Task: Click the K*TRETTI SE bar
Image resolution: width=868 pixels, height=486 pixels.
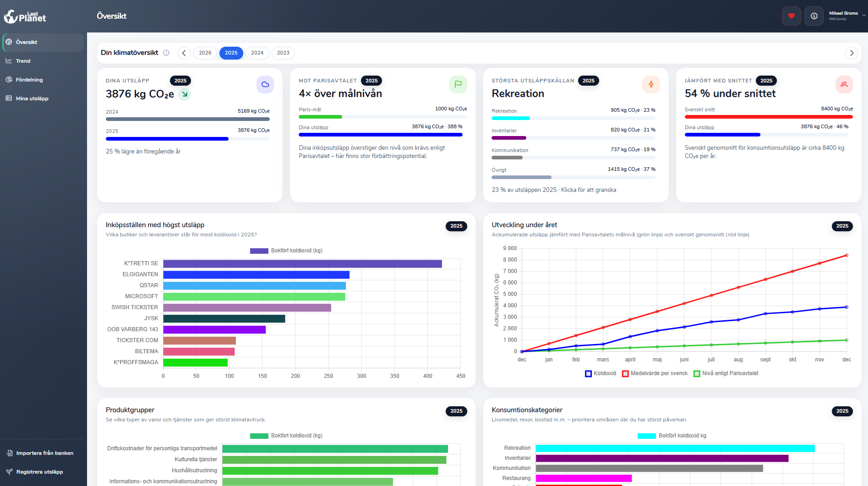Action: pos(302,264)
